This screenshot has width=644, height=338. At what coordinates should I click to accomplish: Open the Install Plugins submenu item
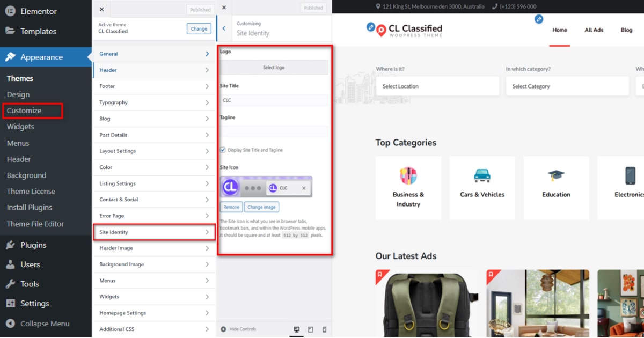[30, 207]
